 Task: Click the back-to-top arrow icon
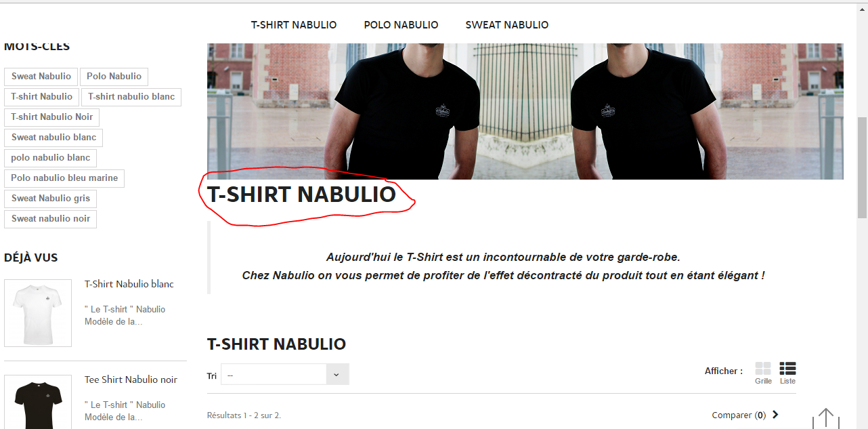click(x=825, y=418)
